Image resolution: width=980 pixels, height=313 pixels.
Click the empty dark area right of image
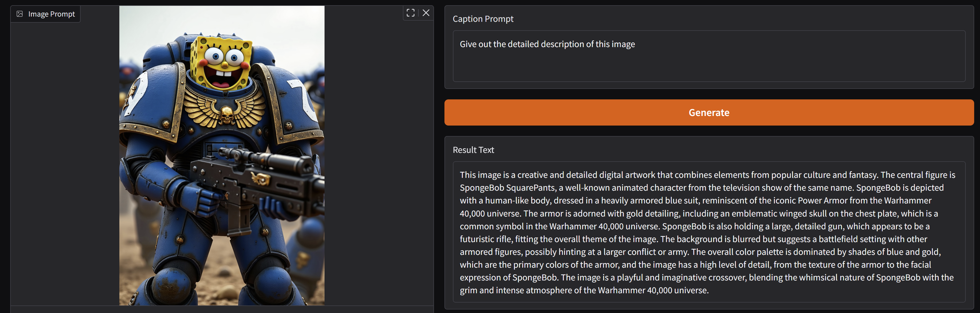pos(379,160)
